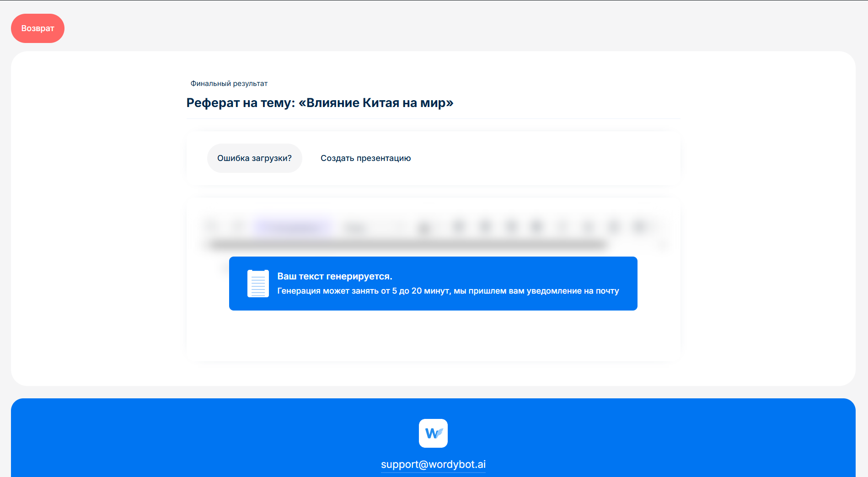This screenshot has width=868, height=477.
Task: Click blue footer area above the logo
Action: coord(433,408)
